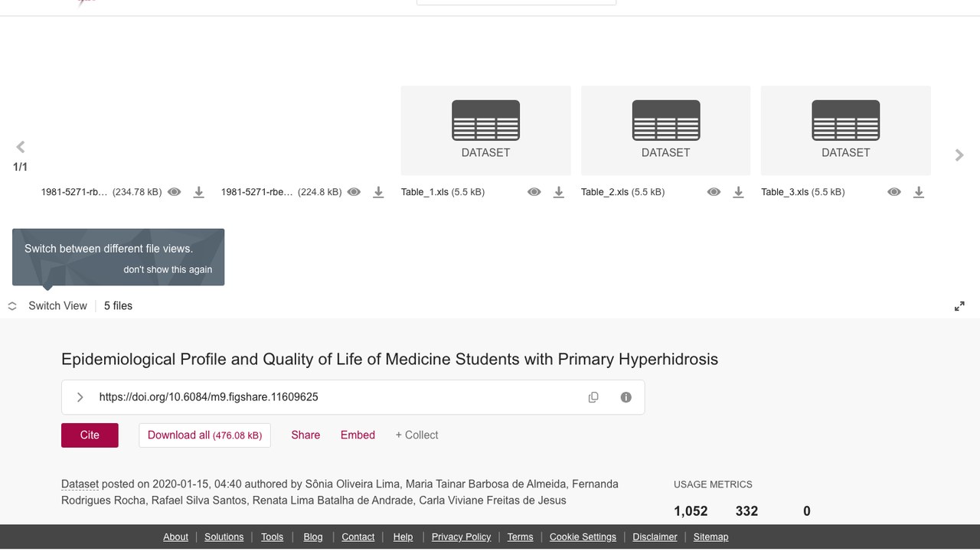Open the Disclaimer footer link
980x551 pixels.
coord(655,537)
